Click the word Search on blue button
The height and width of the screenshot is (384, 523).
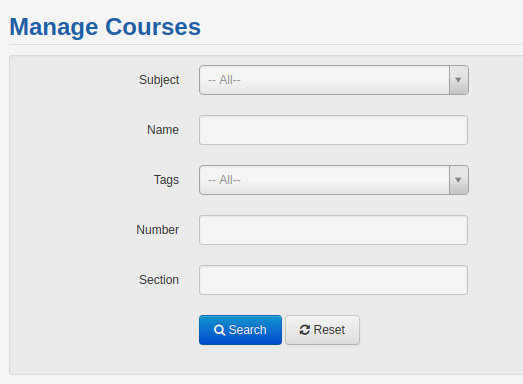pyautogui.click(x=247, y=330)
